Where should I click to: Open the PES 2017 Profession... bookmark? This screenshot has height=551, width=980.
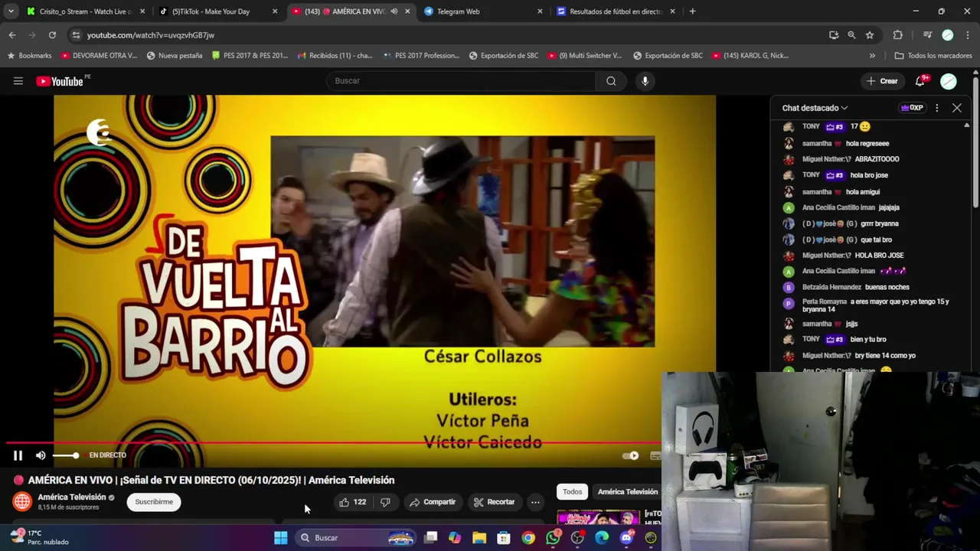pyautogui.click(x=421, y=56)
